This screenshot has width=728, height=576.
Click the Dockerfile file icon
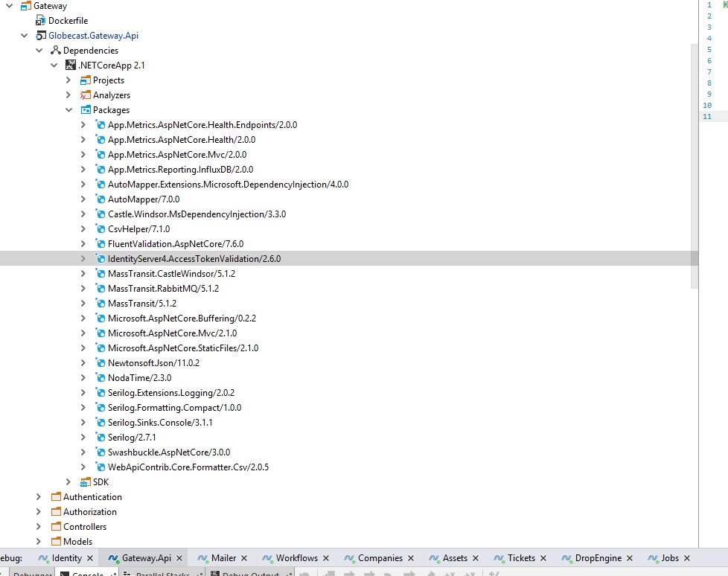pyautogui.click(x=40, y=21)
